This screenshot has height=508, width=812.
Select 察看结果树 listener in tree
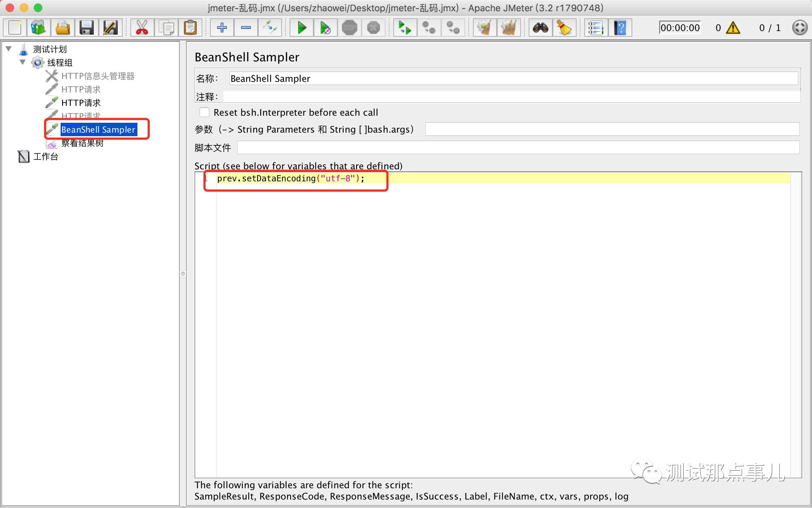pyautogui.click(x=82, y=143)
